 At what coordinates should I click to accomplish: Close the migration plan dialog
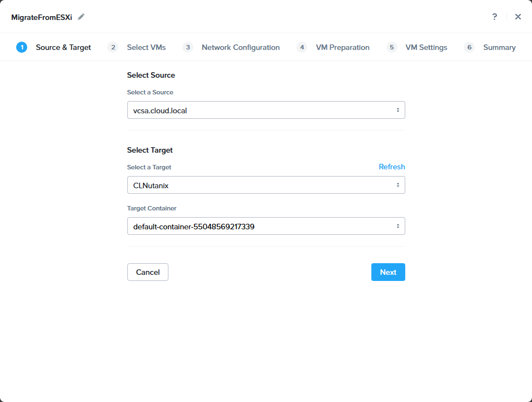pyautogui.click(x=518, y=17)
